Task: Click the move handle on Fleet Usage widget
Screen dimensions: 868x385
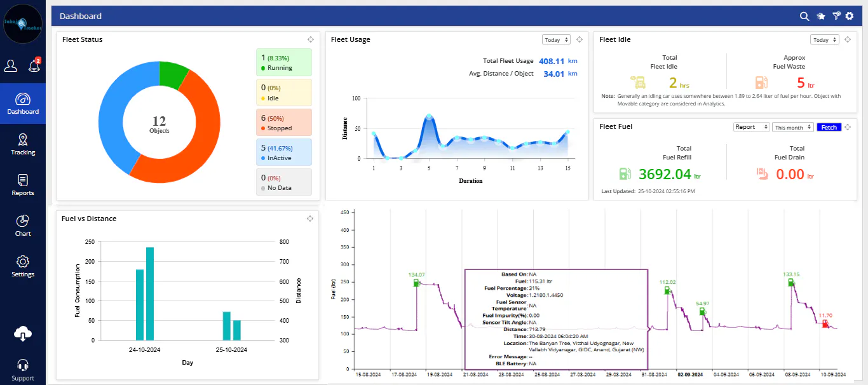Action: click(580, 39)
